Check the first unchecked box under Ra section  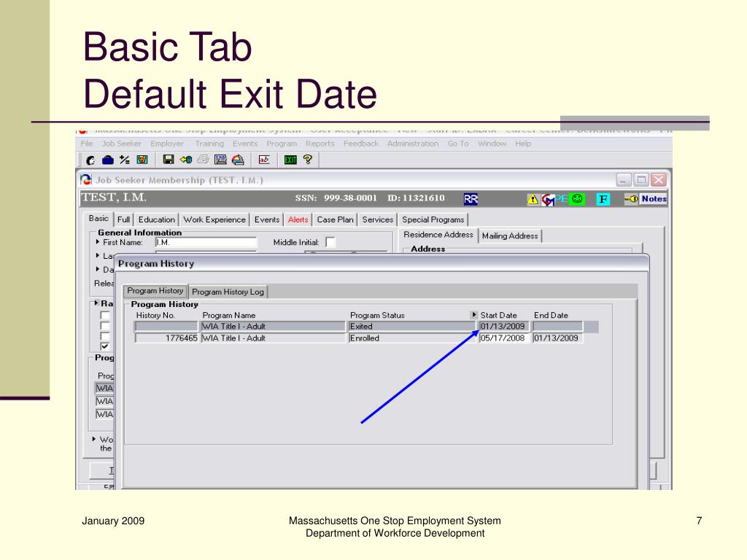105,315
